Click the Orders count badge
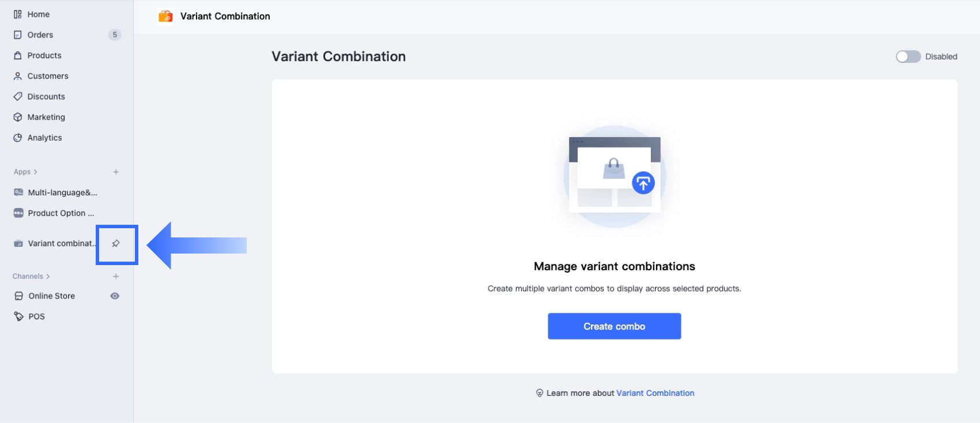 tap(115, 35)
